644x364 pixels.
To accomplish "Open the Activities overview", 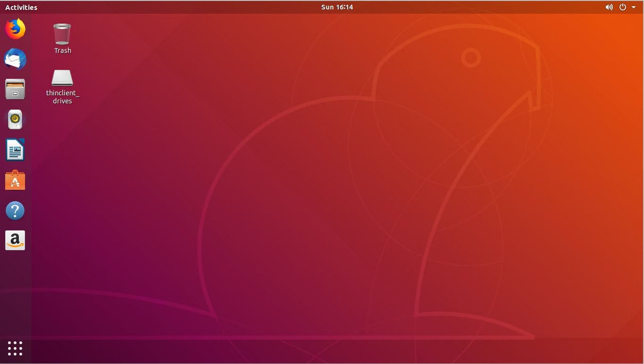I will pos(21,7).
